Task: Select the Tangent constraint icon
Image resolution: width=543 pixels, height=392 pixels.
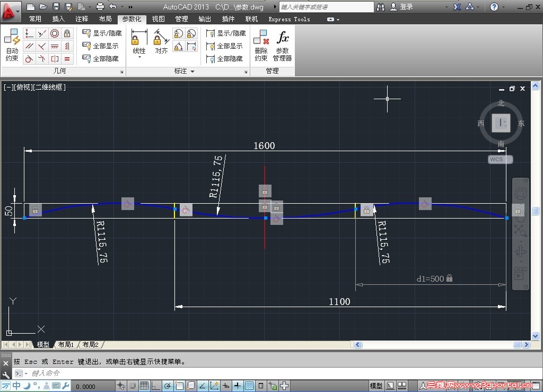Action: 29,58
